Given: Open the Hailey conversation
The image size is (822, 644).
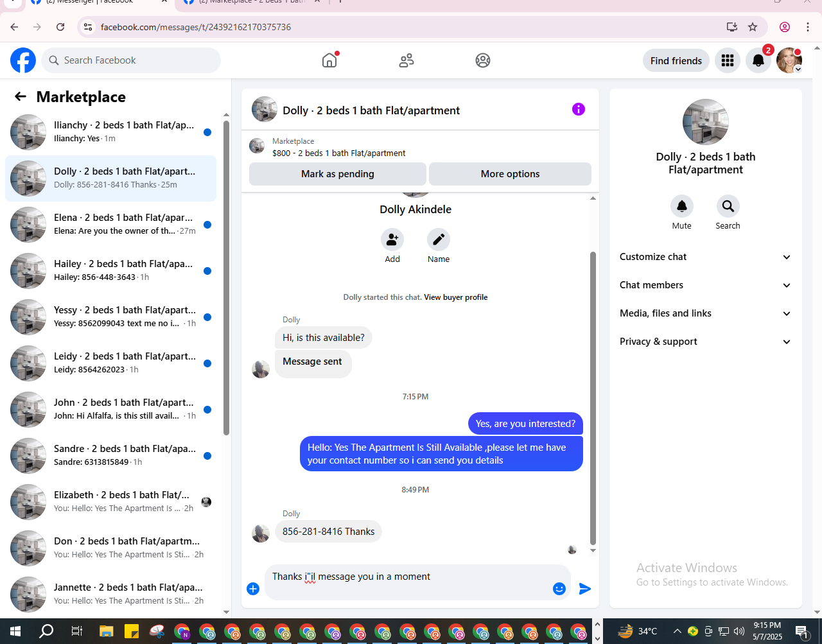Looking at the screenshot, I should [x=110, y=270].
